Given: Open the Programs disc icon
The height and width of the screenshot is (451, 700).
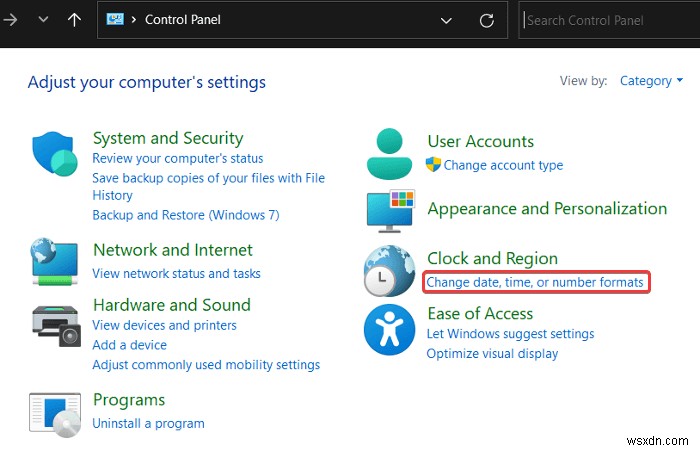Looking at the screenshot, I should point(55,416).
